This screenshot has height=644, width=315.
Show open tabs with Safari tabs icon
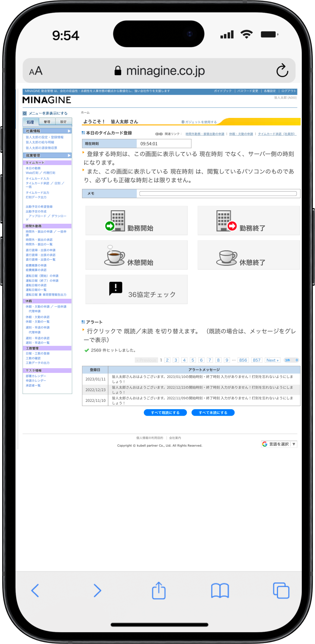tap(281, 591)
